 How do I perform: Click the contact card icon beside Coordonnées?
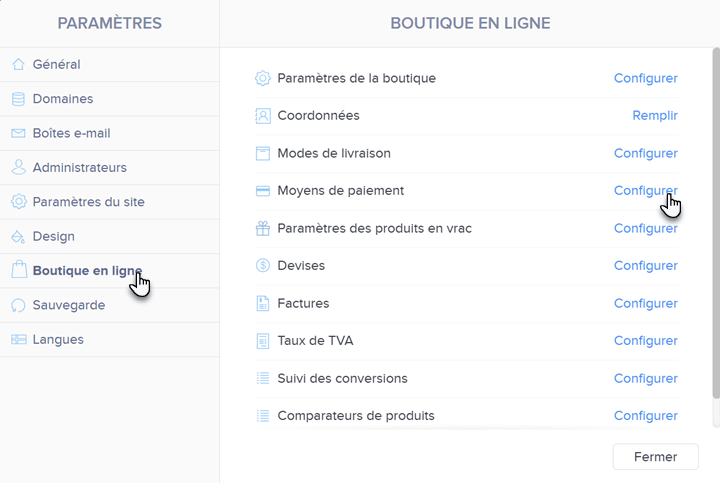click(263, 116)
